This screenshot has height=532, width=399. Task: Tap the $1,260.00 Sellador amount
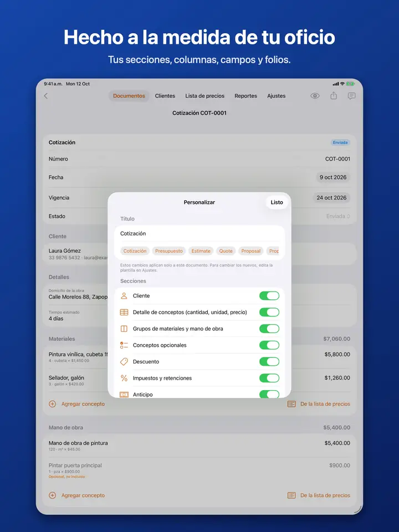tap(337, 377)
